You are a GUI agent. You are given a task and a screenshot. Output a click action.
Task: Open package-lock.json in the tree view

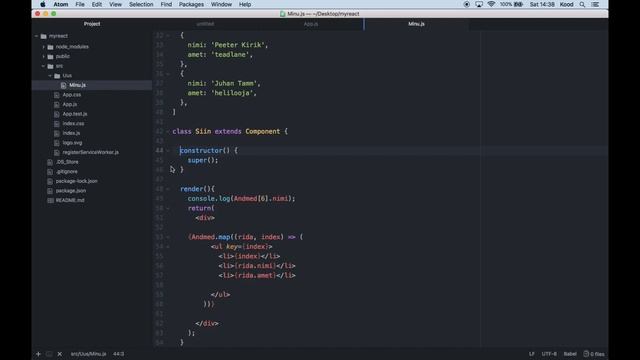(76, 181)
